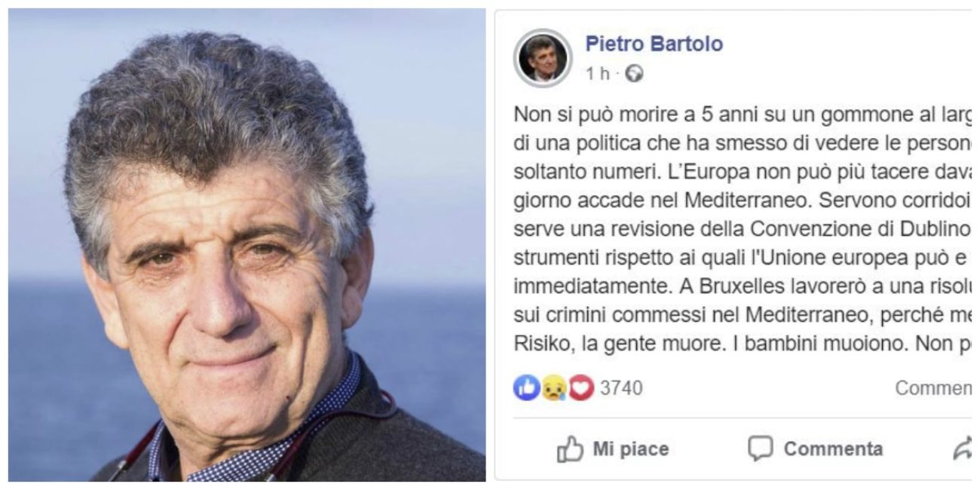Click the speech bubble icon beside Commenta
The image size is (980, 490).
pos(761,449)
